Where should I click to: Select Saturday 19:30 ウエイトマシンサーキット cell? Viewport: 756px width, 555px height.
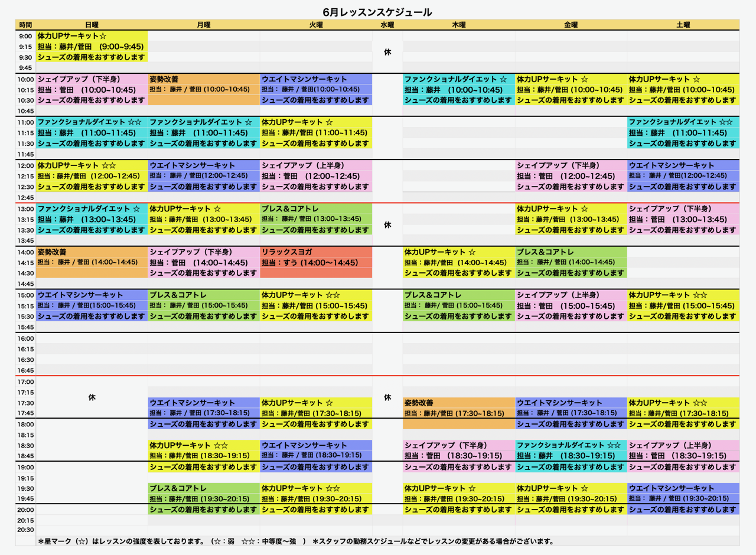point(683,488)
